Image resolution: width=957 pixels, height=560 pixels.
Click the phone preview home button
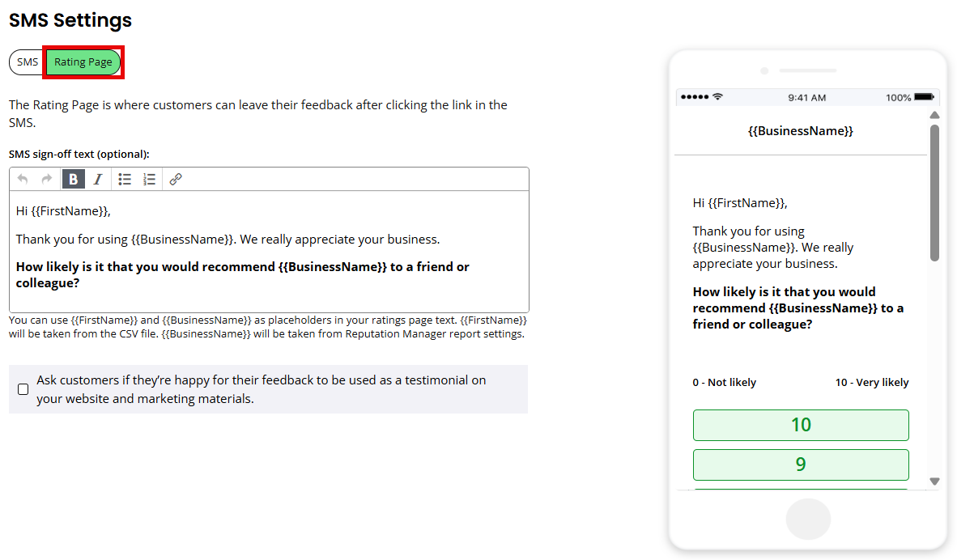[808, 519]
